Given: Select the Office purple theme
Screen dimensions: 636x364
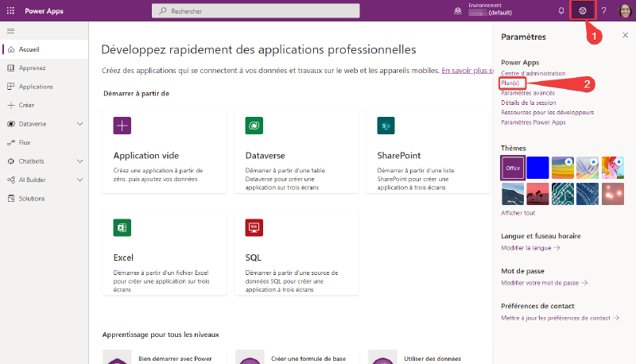Looking at the screenshot, I should coord(513,168).
